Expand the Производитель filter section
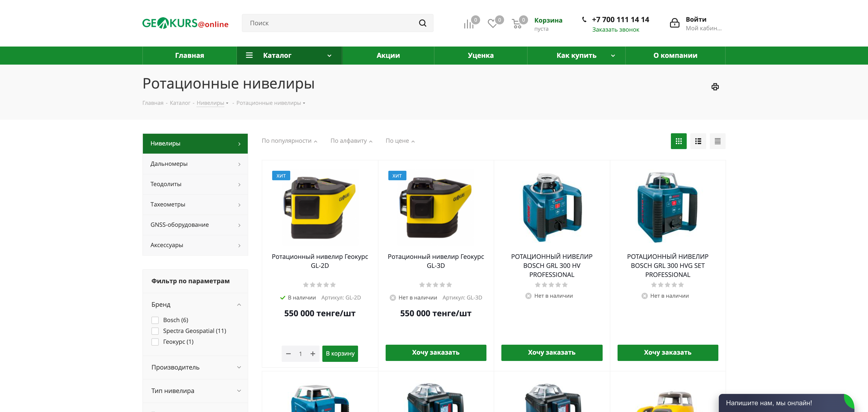The width and height of the screenshot is (868, 412). click(x=239, y=367)
